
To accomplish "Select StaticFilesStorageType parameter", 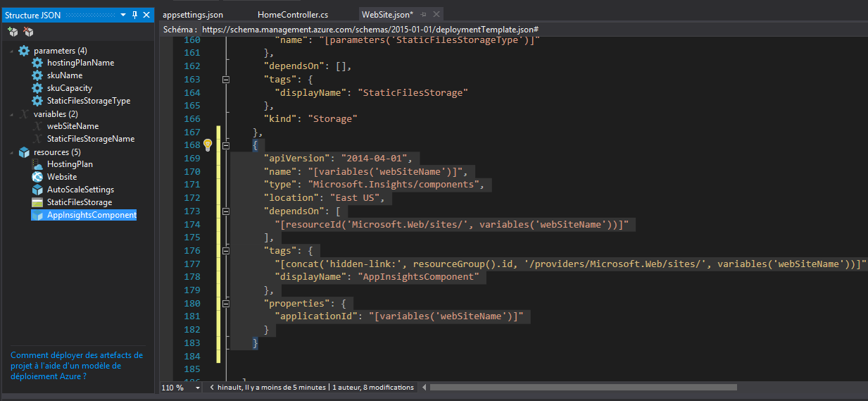I will pos(89,101).
